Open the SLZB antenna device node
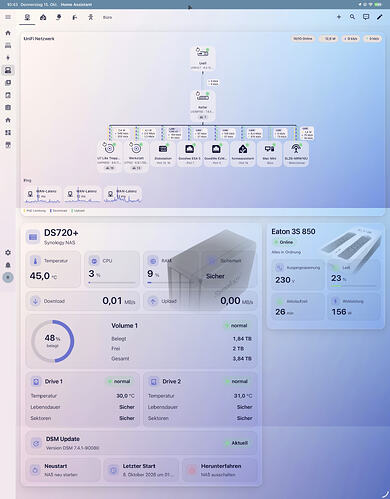The width and height of the screenshot is (390, 499). [x=296, y=153]
